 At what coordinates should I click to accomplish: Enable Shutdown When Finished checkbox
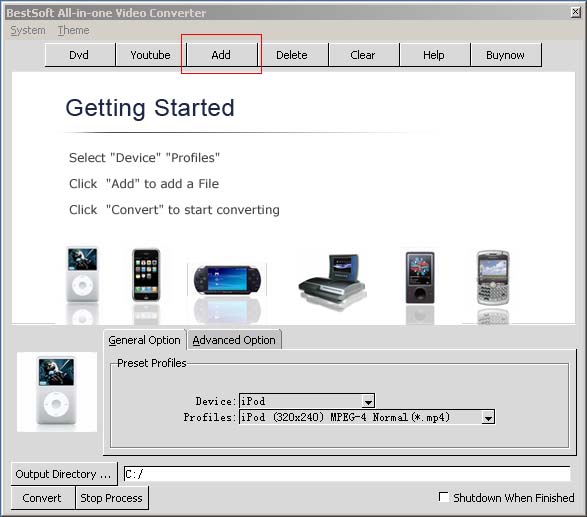[444, 497]
